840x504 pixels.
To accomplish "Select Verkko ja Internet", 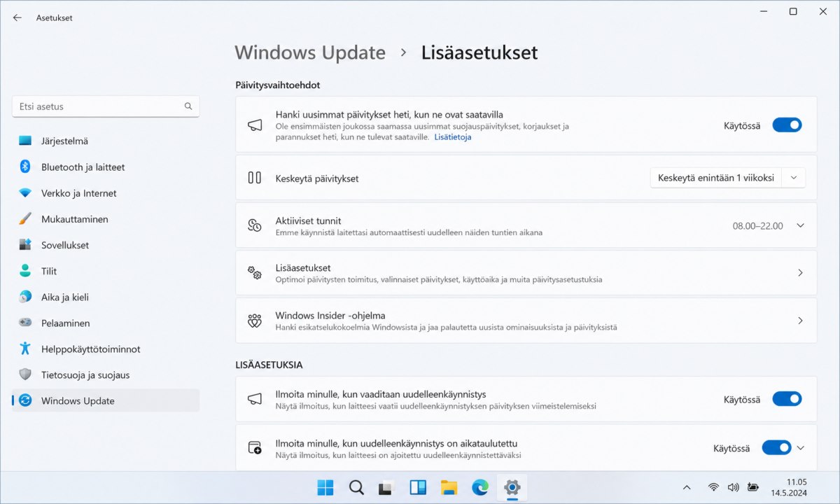I will coord(106,193).
